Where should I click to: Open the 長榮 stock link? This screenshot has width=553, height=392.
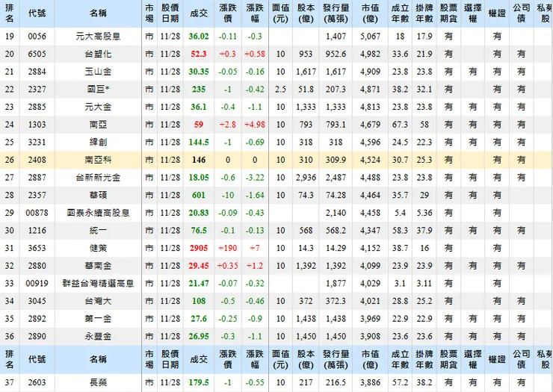[x=98, y=382]
